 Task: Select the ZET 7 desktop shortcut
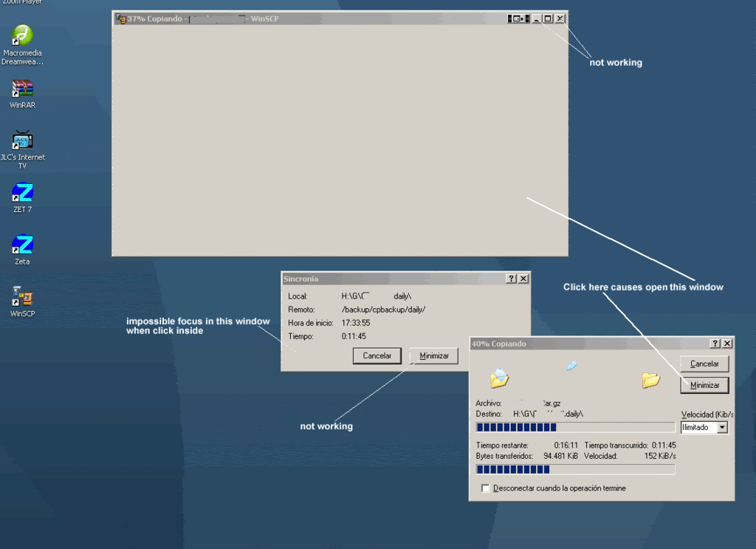22,193
